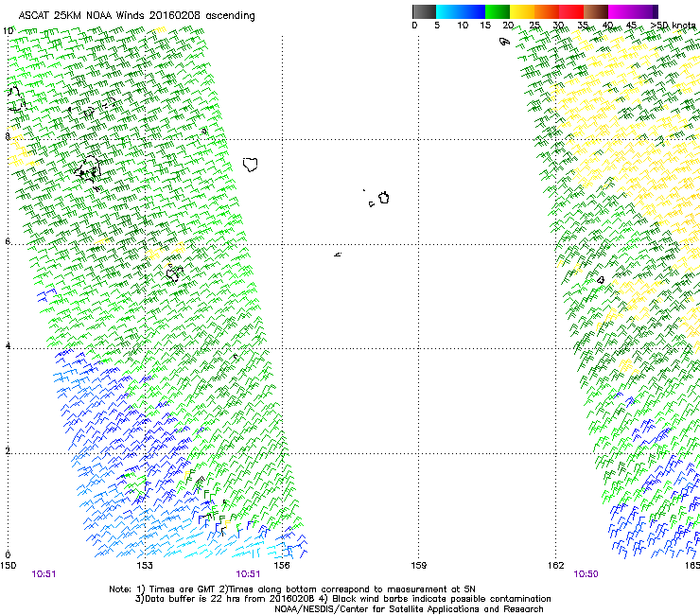This screenshot has height=615, width=700.
Task: Click the "NOAA/NESDIS/Center for Satellite Applications and Research" credit
Action: pyautogui.click(x=409, y=609)
